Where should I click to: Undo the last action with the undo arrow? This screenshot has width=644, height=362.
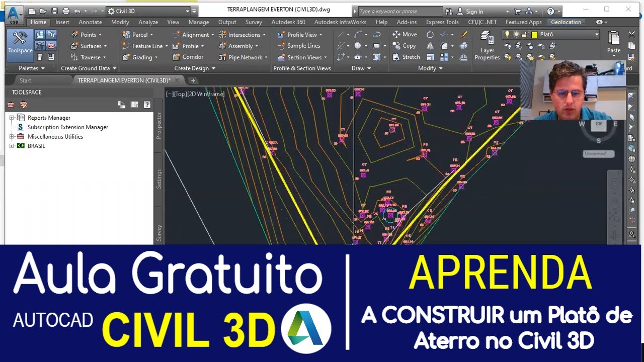click(77, 11)
